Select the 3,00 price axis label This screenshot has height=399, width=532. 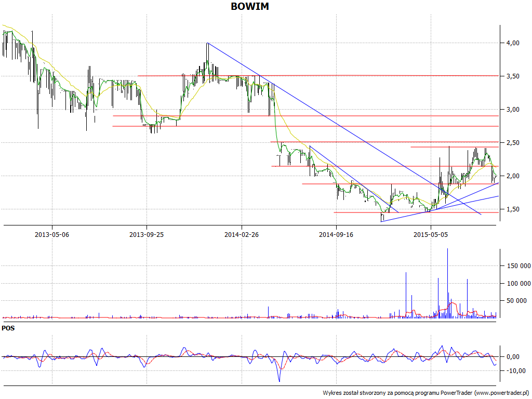point(512,109)
